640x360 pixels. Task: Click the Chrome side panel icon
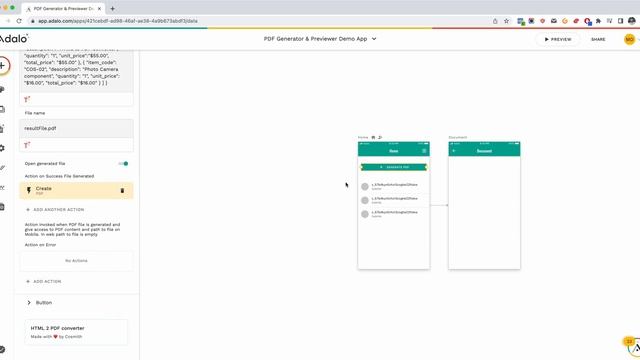point(620,21)
